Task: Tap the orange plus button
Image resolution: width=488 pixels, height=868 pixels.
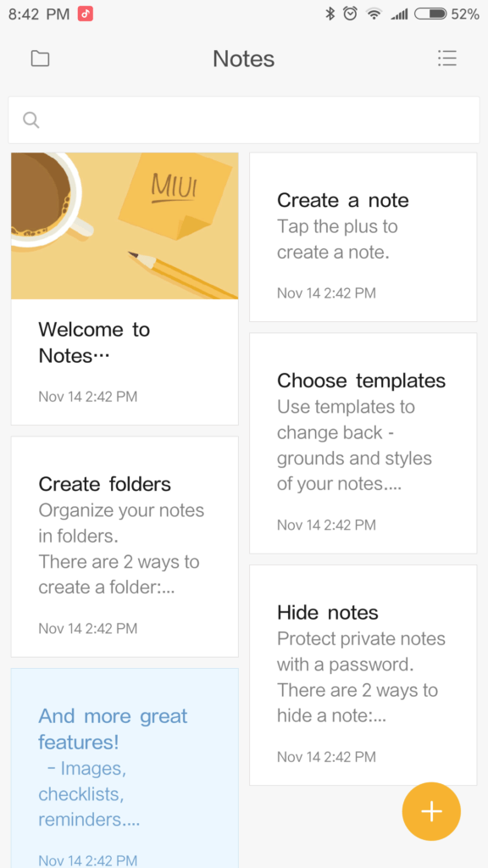Action: (431, 811)
